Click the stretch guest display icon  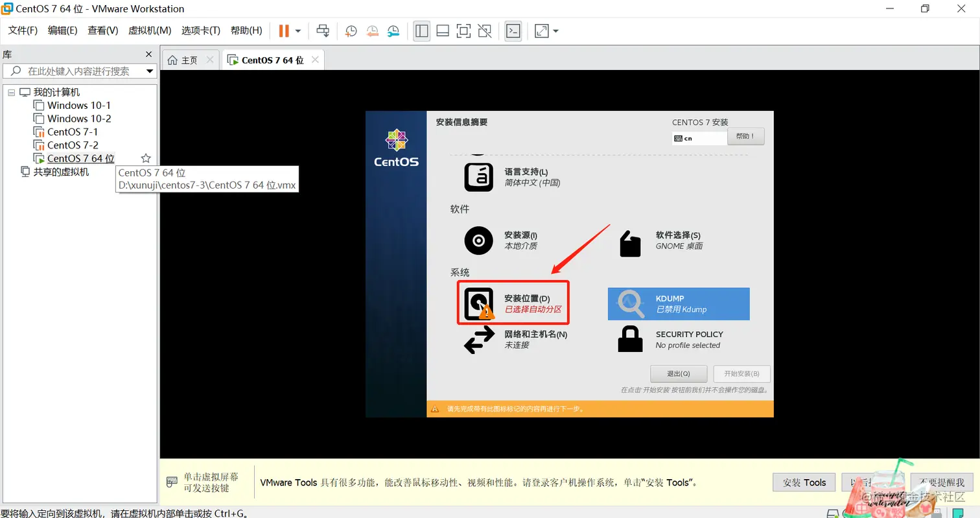(x=541, y=30)
